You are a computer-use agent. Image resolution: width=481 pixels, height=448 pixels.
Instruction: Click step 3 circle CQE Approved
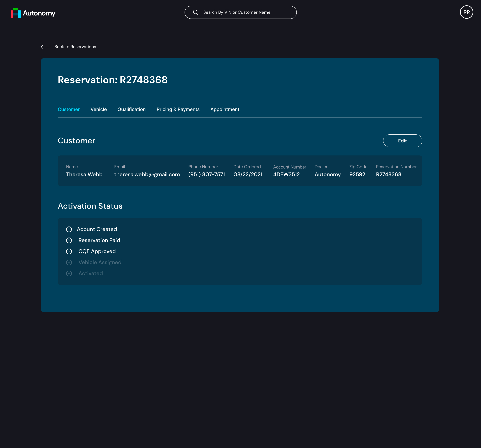pos(69,251)
